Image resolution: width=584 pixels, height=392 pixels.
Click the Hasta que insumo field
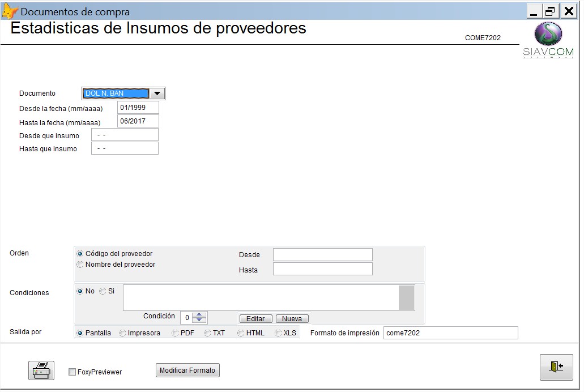click(125, 148)
